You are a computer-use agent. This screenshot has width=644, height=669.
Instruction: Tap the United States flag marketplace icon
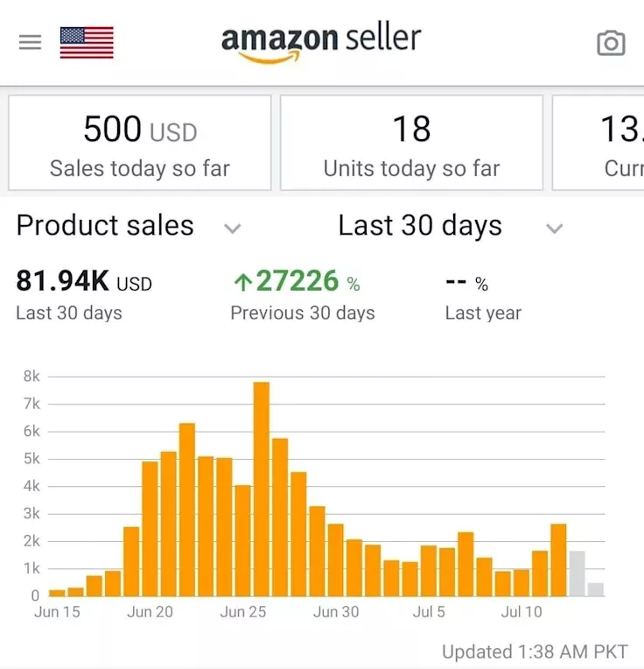tap(86, 42)
